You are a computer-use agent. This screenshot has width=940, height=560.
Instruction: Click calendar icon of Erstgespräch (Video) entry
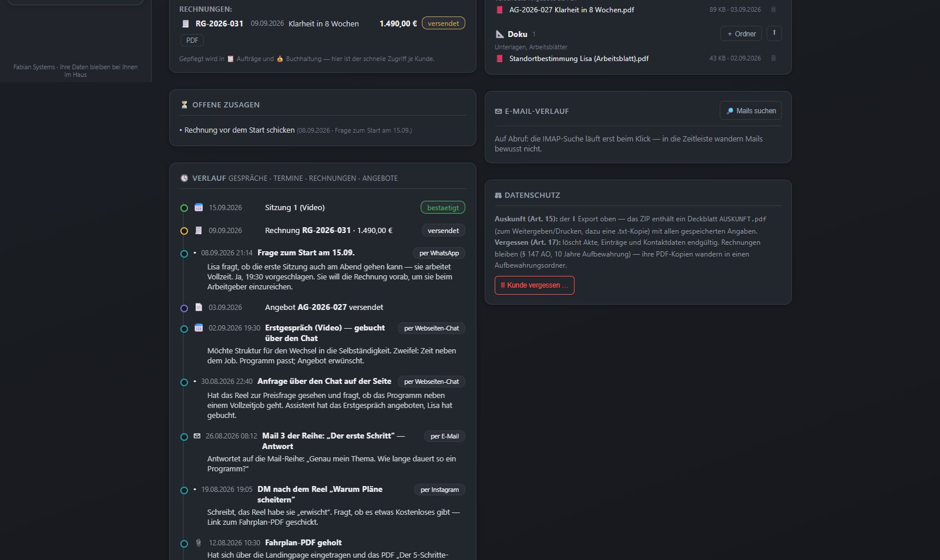(x=199, y=328)
